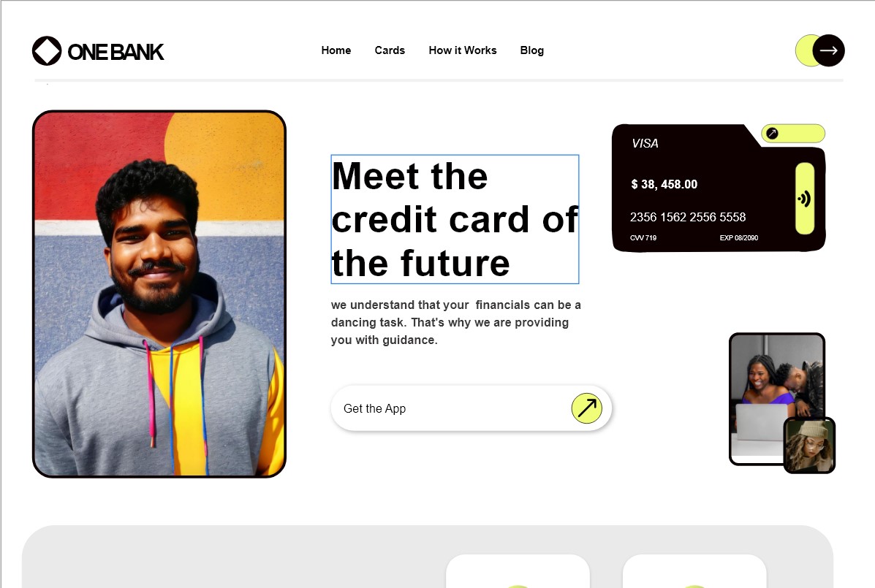Image resolution: width=875 pixels, height=588 pixels.
Task: Click the small woman with beanie thumbnail
Action: pyautogui.click(x=809, y=446)
